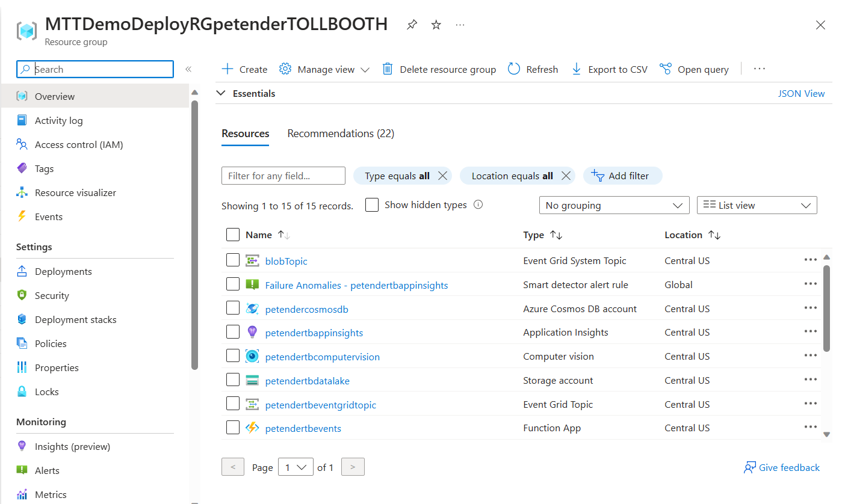Enable Show hidden types checkbox
Image resolution: width=845 pixels, height=504 pixels.
click(373, 204)
